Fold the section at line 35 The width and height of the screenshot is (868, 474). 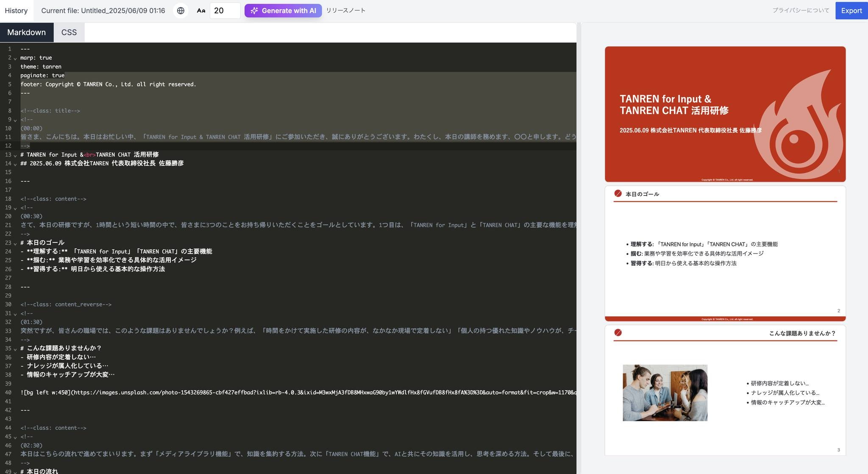[15, 349]
